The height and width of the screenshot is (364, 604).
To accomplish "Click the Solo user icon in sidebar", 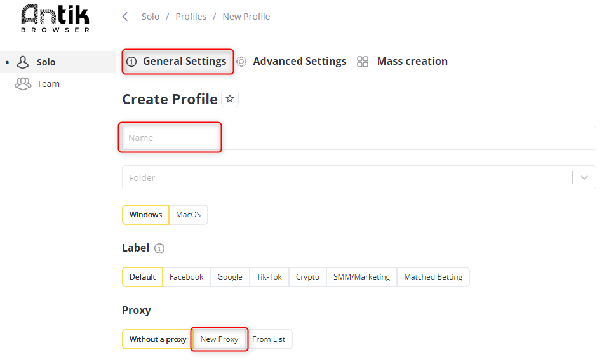I will click(23, 62).
